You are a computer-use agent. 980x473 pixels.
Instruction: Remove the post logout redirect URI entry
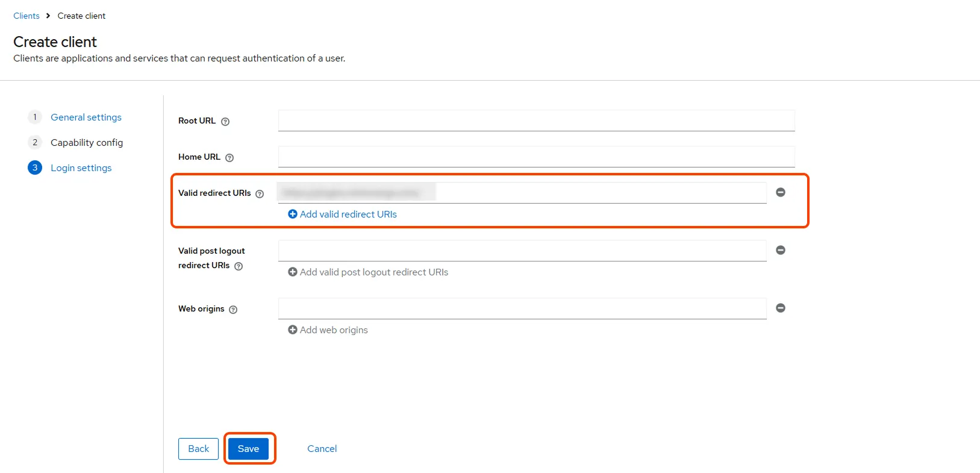[x=781, y=250]
